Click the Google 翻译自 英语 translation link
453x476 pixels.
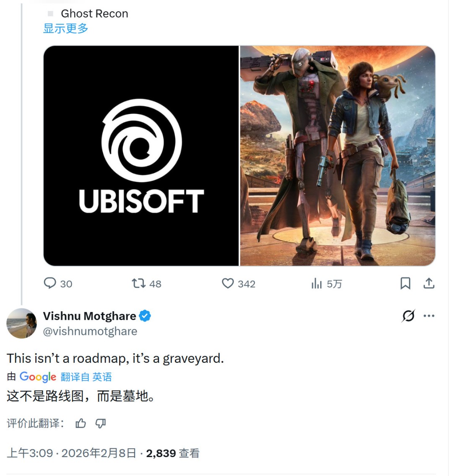coord(65,377)
